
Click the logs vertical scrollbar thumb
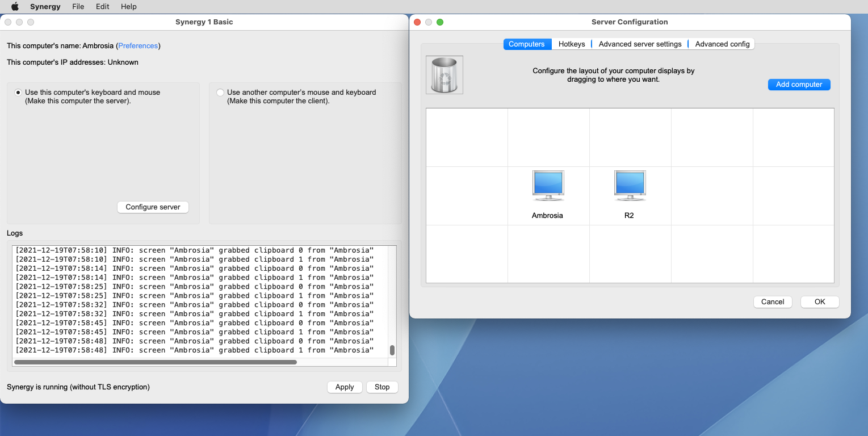point(392,350)
